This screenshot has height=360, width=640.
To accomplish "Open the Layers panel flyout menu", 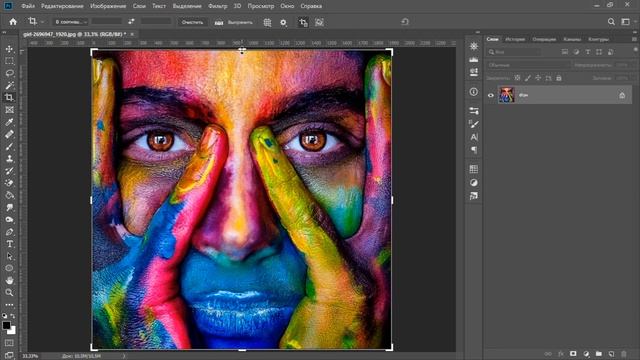I will point(634,39).
